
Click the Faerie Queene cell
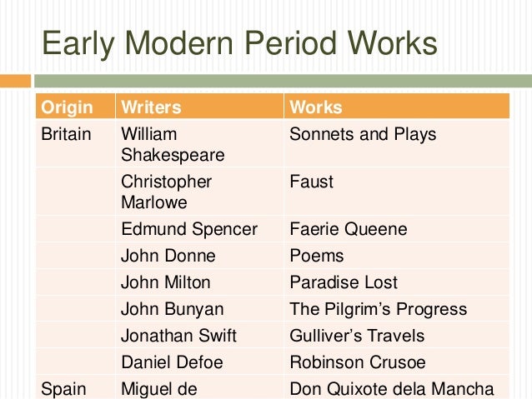397,229
